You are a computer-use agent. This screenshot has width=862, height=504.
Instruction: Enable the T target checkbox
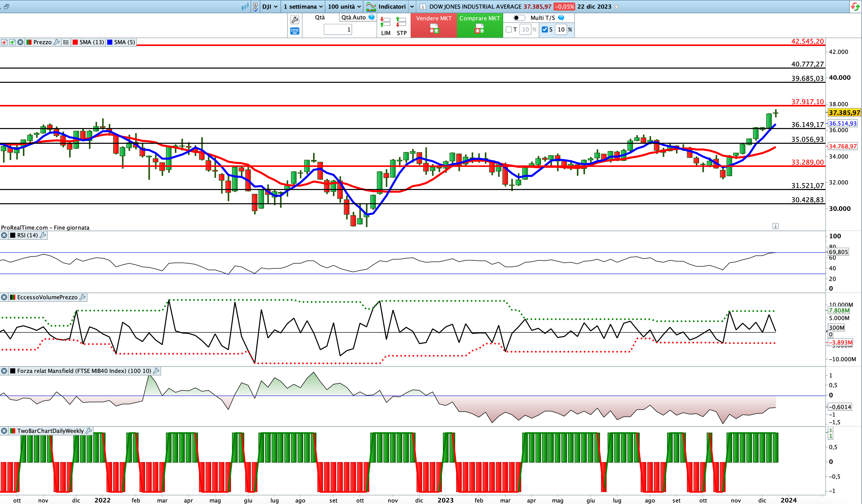[509, 29]
